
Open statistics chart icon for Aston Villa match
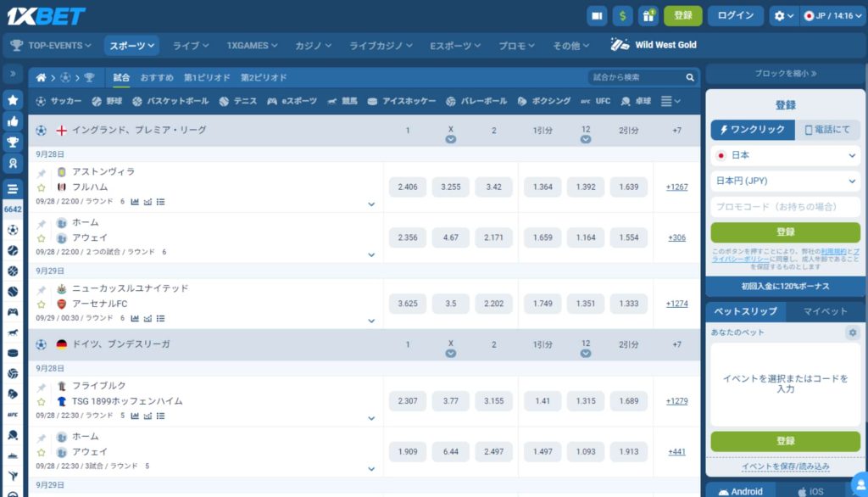[135, 202]
